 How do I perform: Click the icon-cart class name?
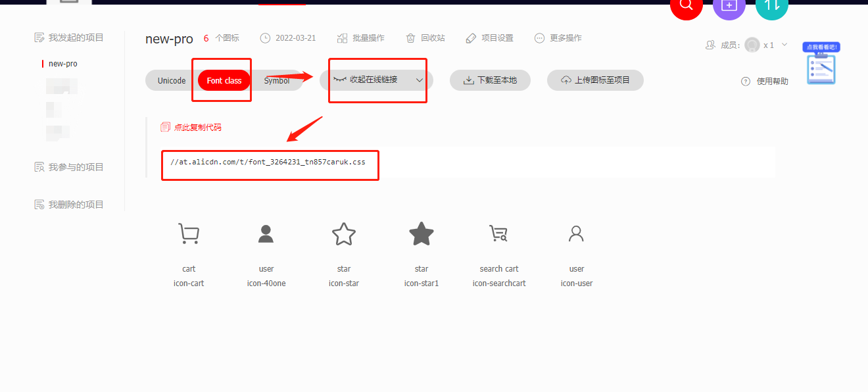click(189, 283)
